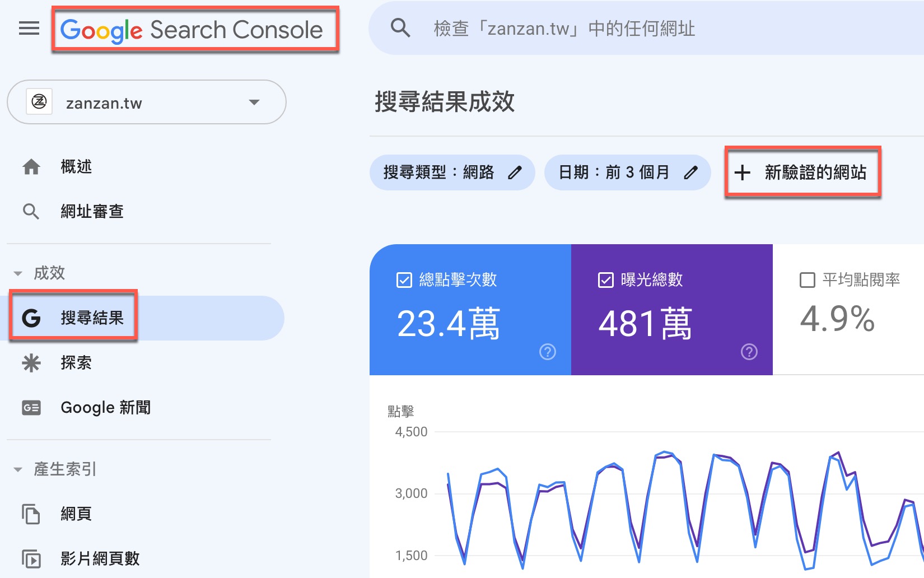The image size is (924, 578).
Task: Click the Google G icon beside 搜尋結果
Action: [31, 318]
